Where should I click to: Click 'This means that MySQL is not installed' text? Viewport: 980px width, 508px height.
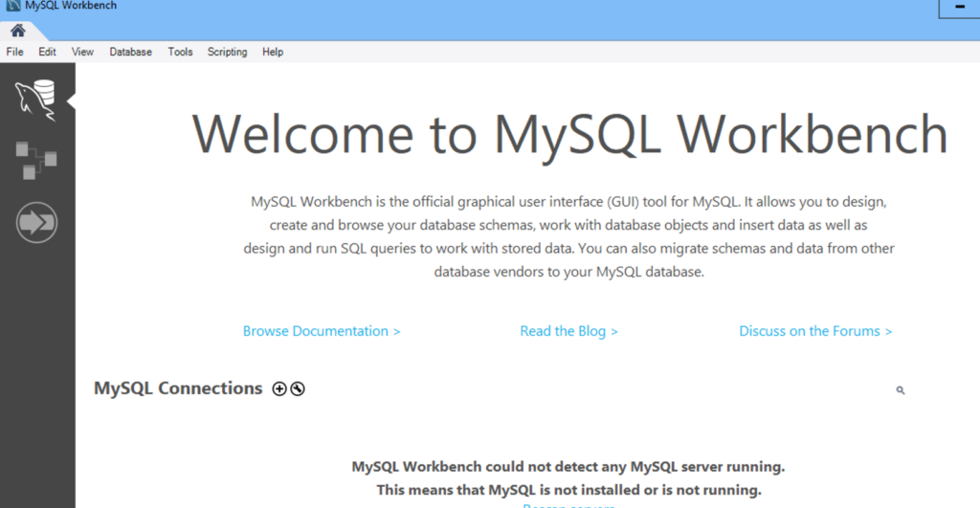568,490
